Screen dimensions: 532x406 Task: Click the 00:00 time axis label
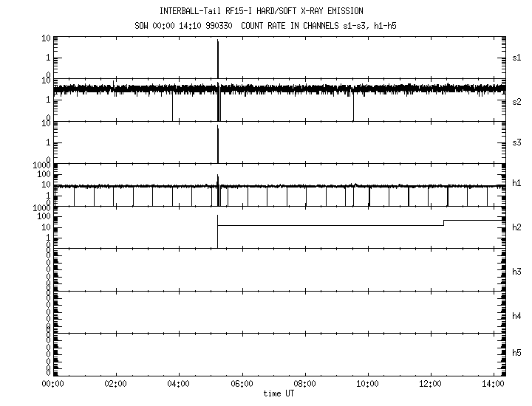point(53,384)
